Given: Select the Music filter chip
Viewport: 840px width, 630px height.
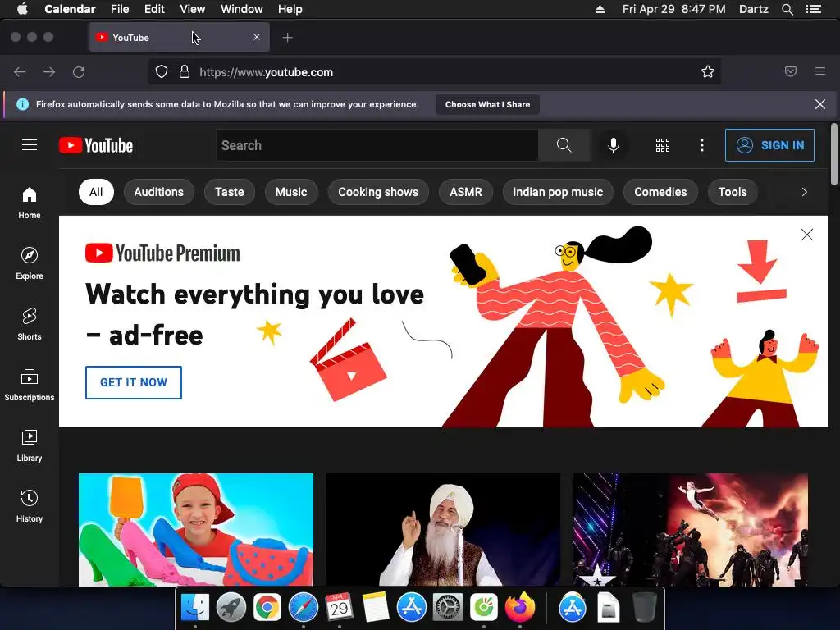Looking at the screenshot, I should tap(291, 192).
